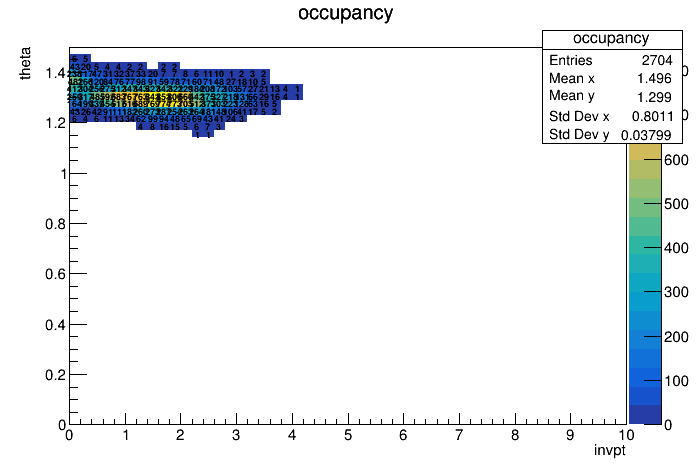The image size is (696, 472).
Task: Click the color scale label "500"
Action: 676,204
